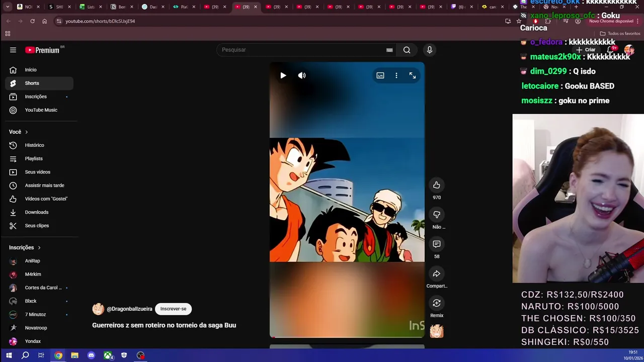The width and height of the screenshot is (644, 362).
Task: Click the search magnifier button
Action: pyautogui.click(x=407, y=50)
